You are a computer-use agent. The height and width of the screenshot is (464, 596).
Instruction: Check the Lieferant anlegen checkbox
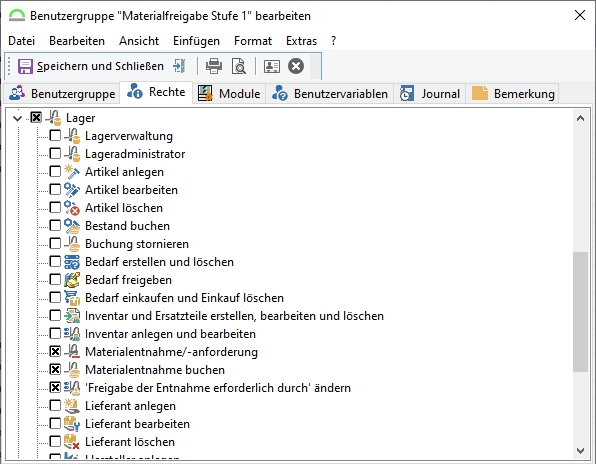55,405
